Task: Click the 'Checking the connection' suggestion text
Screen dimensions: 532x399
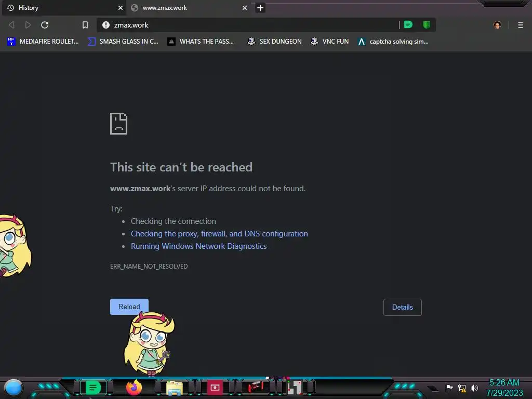Action: [174, 221]
